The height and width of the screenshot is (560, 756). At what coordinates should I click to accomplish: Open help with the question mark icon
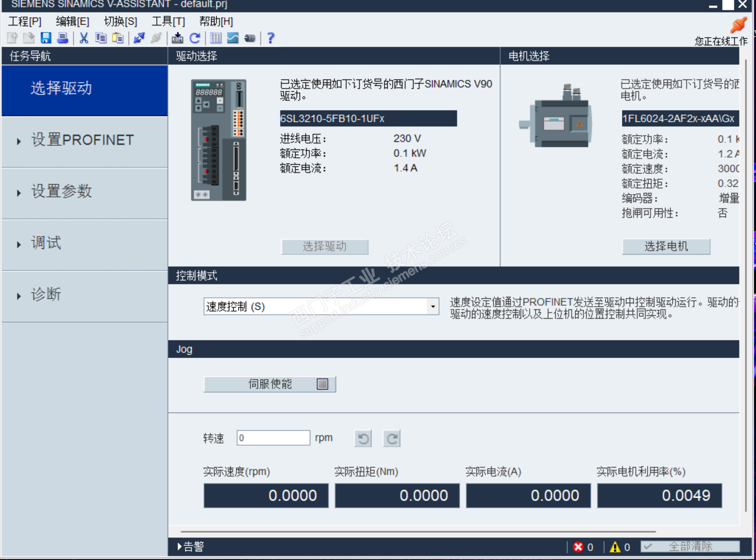(271, 38)
